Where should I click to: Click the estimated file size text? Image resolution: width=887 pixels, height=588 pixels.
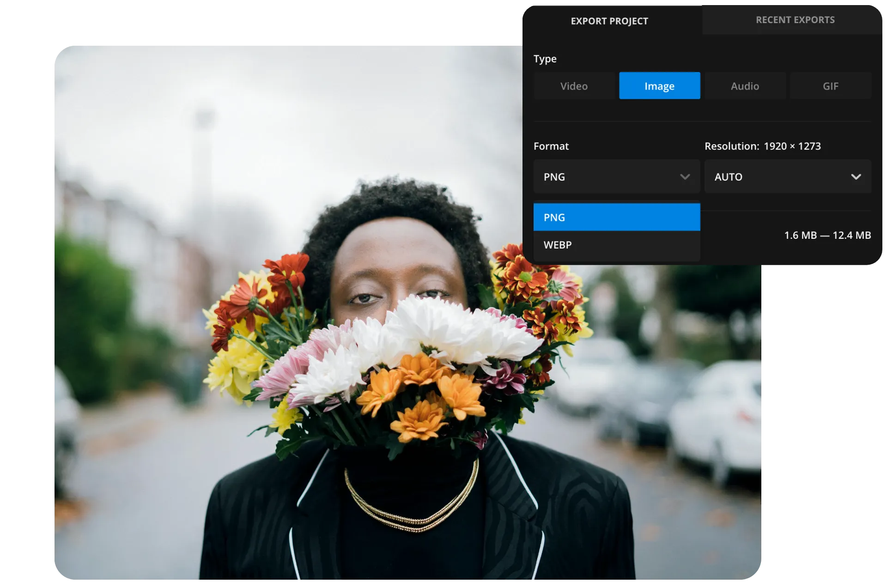tap(827, 235)
